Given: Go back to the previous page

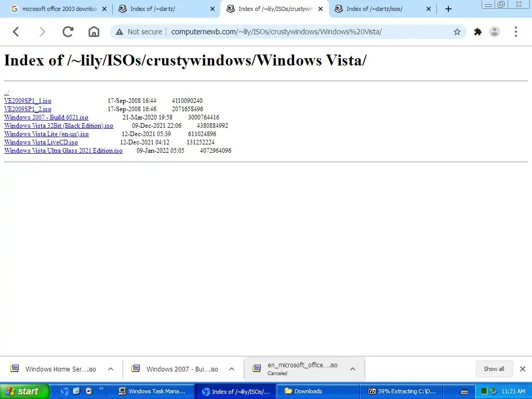Looking at the screenshot, I should tap(16, 32).
